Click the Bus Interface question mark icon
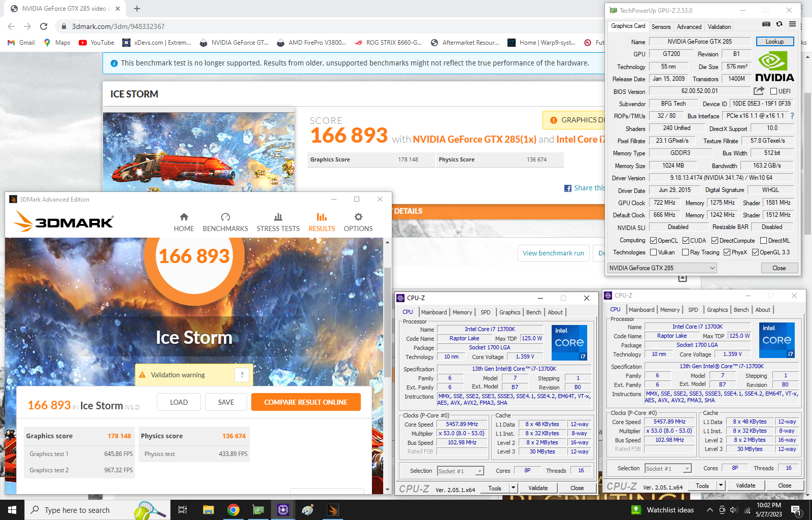The width and height of the screenshot is (812, 520). (x=792, y=116)
